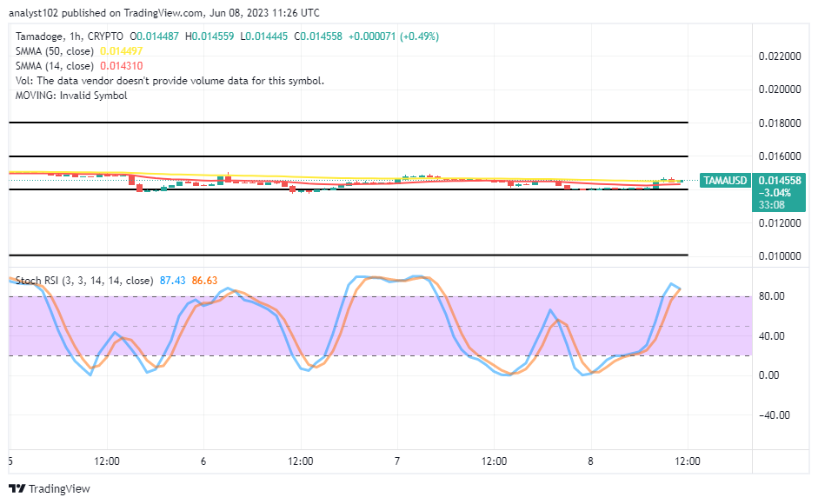This screenshot has height=504, width=818.
Task: Click the SMMA (14, close) indicator label
Action: (x=55, y=66)
